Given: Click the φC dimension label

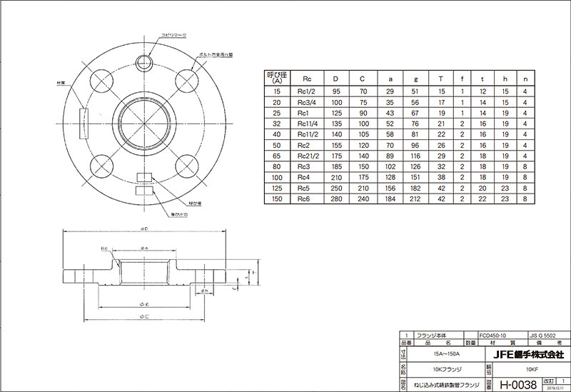Looking at the screenshot, I should (144, 315).
